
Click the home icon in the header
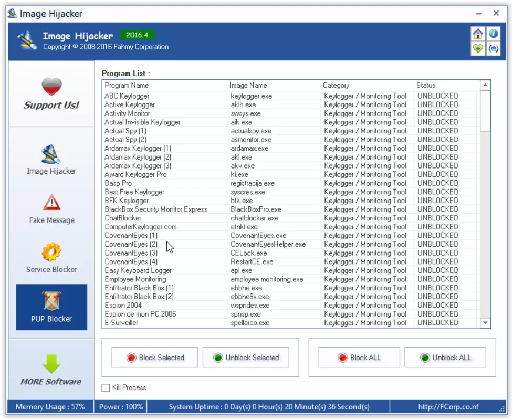[x=478, y=34]
